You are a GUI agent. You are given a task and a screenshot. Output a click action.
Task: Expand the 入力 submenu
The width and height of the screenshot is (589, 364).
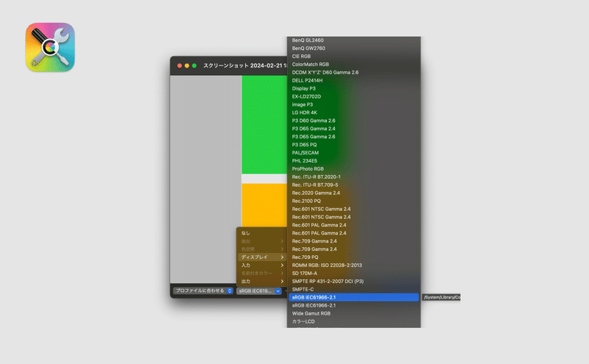coord(262,265)
